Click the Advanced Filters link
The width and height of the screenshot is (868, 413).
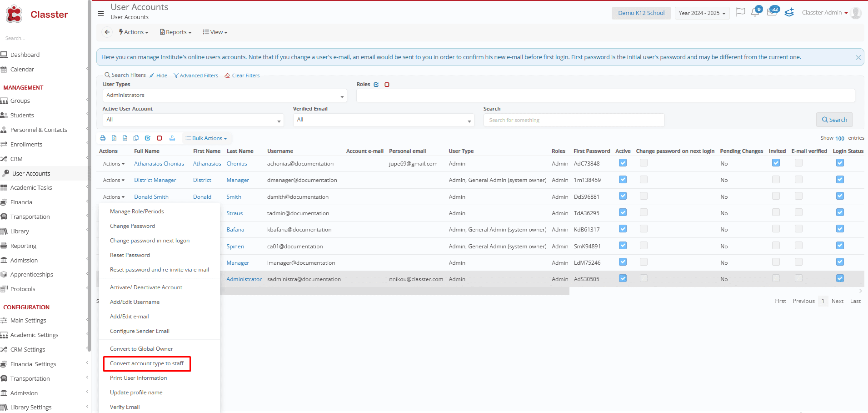[196, 76]
